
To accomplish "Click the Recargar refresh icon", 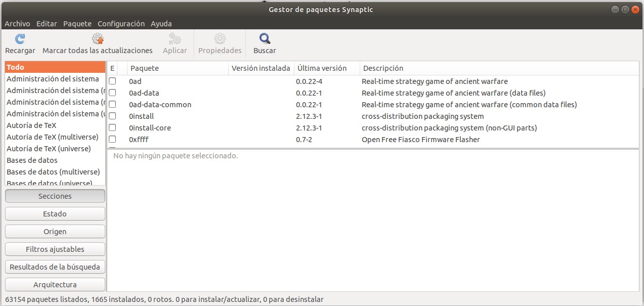I will (20, 39).
